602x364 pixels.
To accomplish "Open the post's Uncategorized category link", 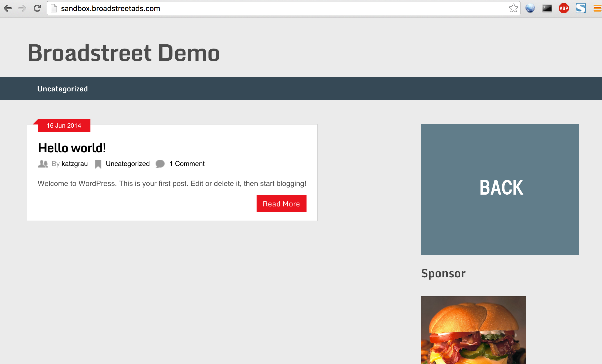I will click(x=128, y=164).
